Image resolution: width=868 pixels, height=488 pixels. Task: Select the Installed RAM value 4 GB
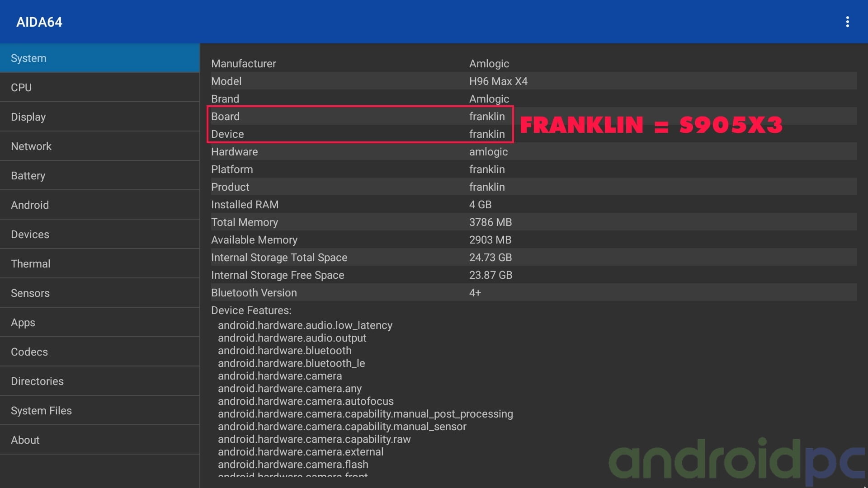click(480, 205)
